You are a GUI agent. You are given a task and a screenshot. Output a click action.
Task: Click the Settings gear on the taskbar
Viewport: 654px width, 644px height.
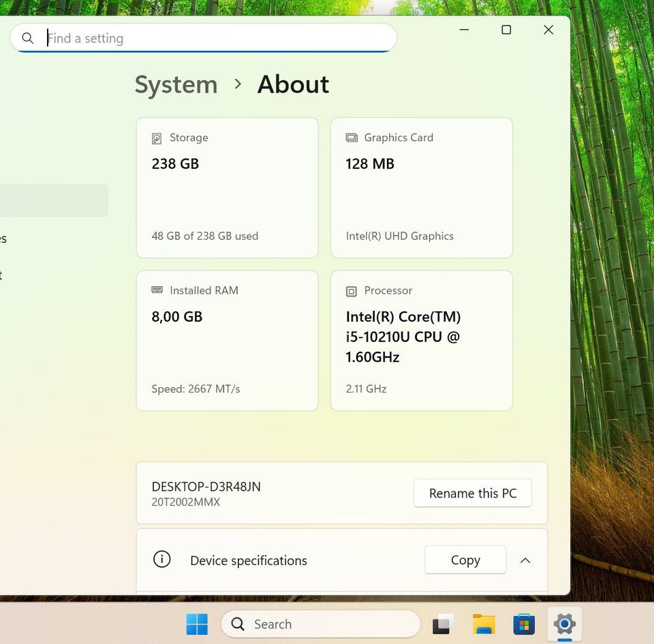[564, 624]
